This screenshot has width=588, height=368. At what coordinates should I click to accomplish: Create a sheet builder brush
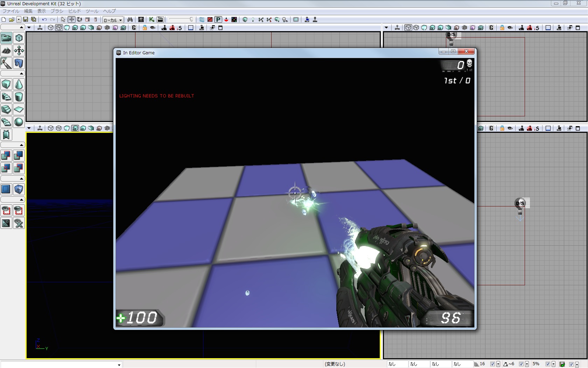tap(19, 109)
